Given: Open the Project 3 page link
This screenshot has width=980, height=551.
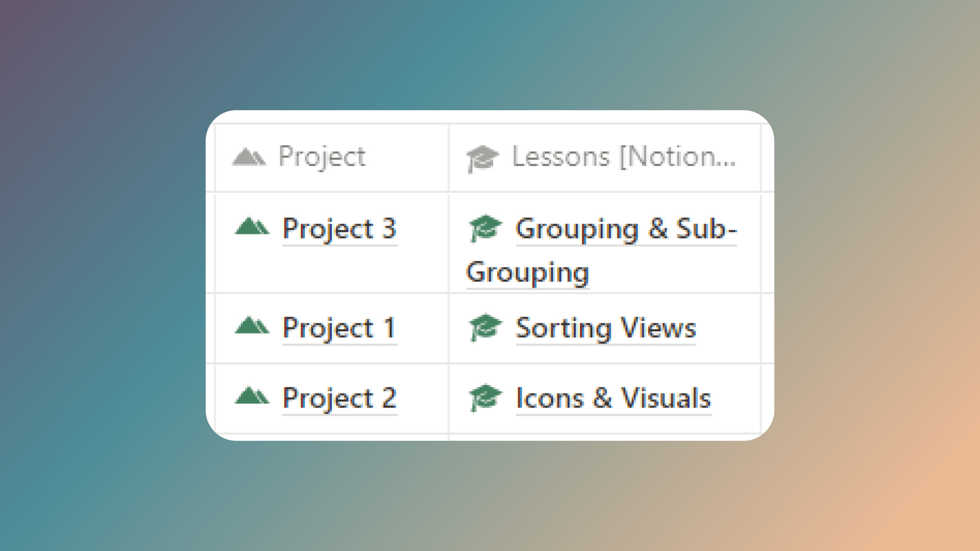Looking at the screenshot, I should (x=340, y=228).
